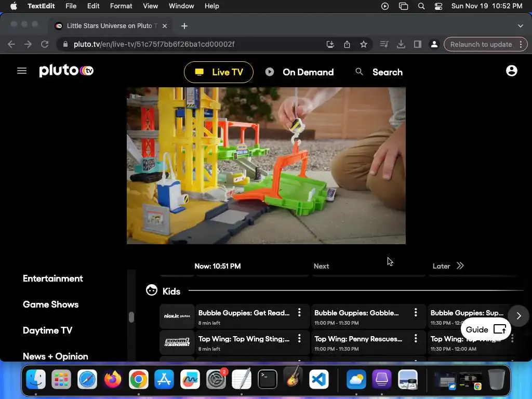Open the View menu in menu bar
The height and width of the screenshot is (399, 532).
click(150, 6)
